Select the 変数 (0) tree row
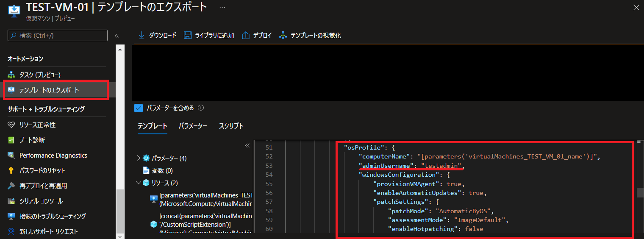The width and height of the screenshot is (644, 239). coord(158,171)
